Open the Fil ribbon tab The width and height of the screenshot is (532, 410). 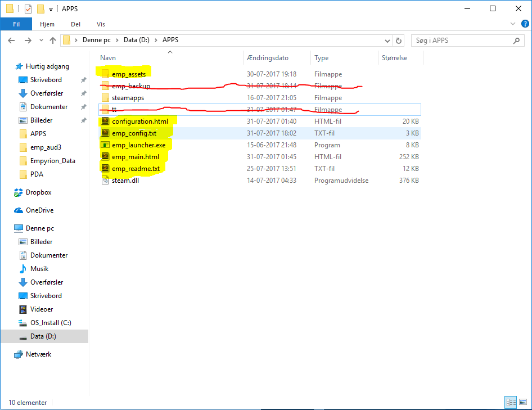coord(16,24)
